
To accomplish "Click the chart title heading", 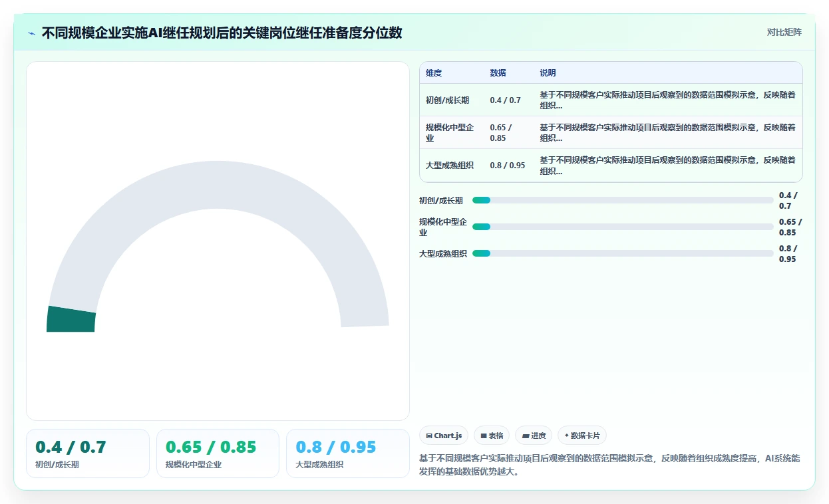I will point(222,33).
